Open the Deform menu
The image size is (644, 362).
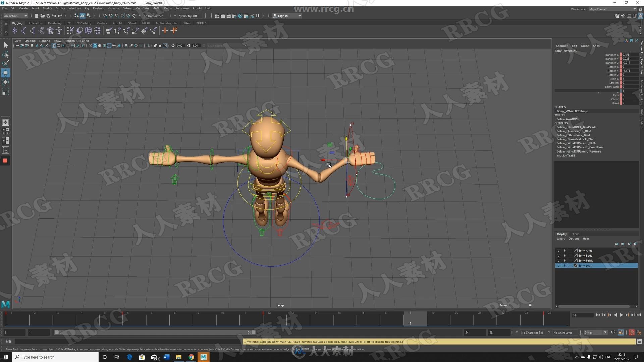tap(127, 8)
